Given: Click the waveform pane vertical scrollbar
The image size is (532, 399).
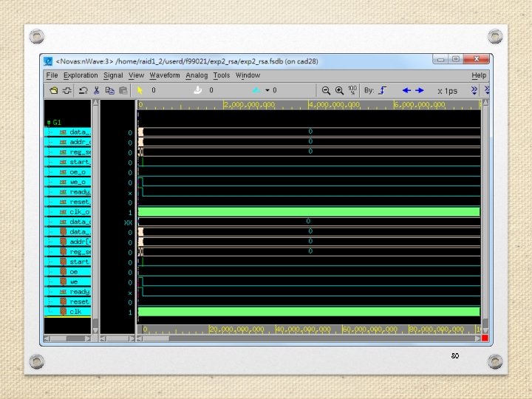Looking at the screenshot, I should point(485,216).
